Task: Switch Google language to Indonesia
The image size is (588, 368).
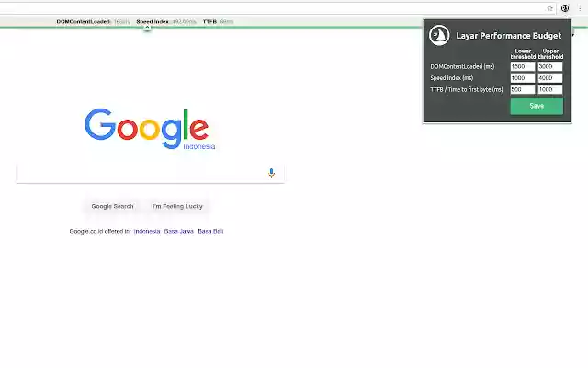Action: (x=147, y=231)
